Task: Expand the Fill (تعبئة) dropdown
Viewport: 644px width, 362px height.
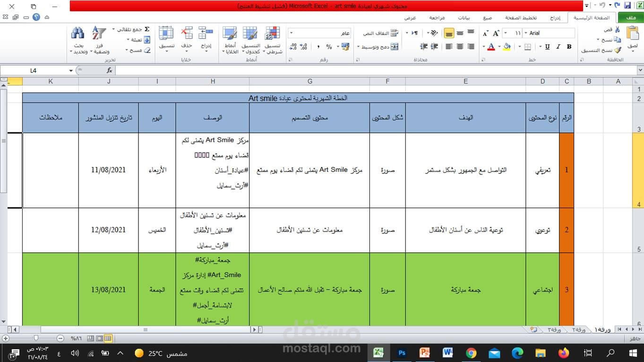Action: [128, 40]
